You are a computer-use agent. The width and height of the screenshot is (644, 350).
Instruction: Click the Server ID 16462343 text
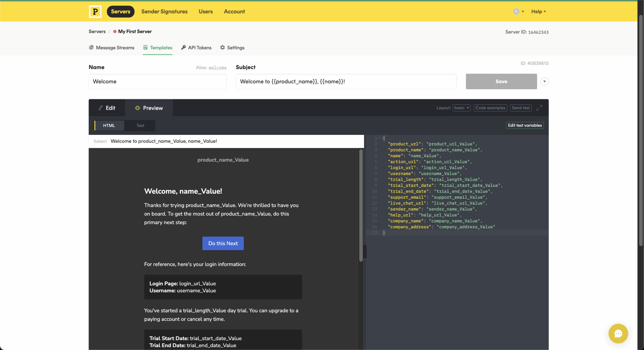click(527, 32)
